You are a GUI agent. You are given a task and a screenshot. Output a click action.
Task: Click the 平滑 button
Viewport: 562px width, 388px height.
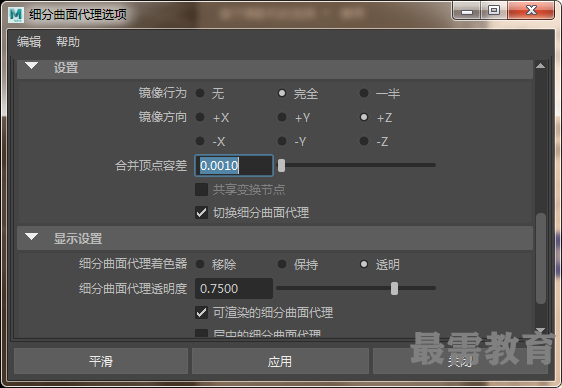pyautogui.click(x=101, y=361)
